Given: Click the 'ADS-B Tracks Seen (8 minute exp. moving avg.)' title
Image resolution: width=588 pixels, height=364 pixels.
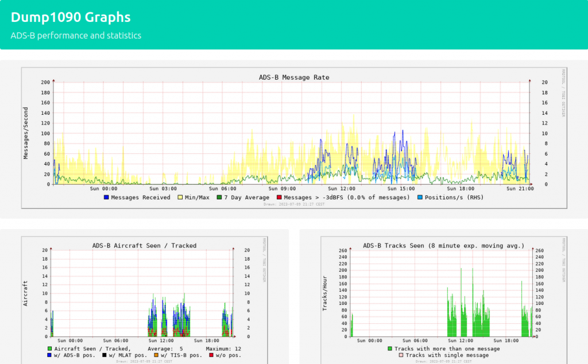Looking at the screenshot, I should click(444, 246).
